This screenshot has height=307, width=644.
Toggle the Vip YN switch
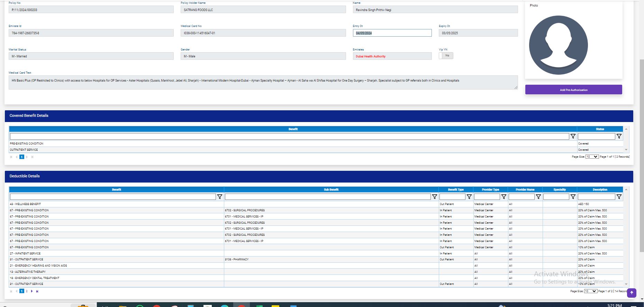(446, 56)
